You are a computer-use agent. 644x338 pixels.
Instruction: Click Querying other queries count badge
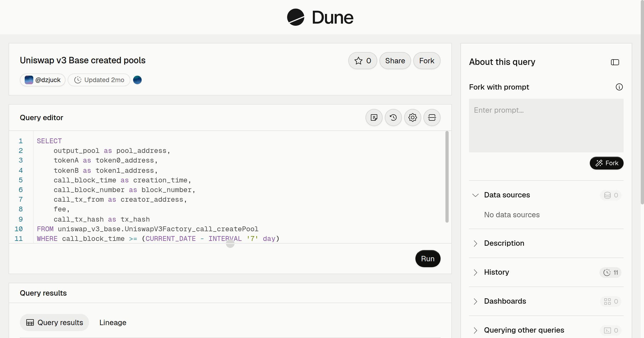pyautogui.click(x=611, y=330)
